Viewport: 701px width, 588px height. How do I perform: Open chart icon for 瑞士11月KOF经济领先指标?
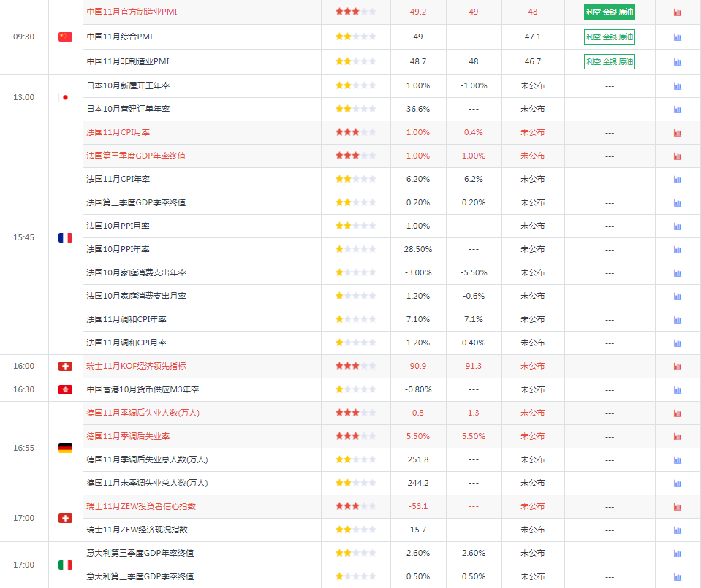pyautogui.click(x=678, y=367)
